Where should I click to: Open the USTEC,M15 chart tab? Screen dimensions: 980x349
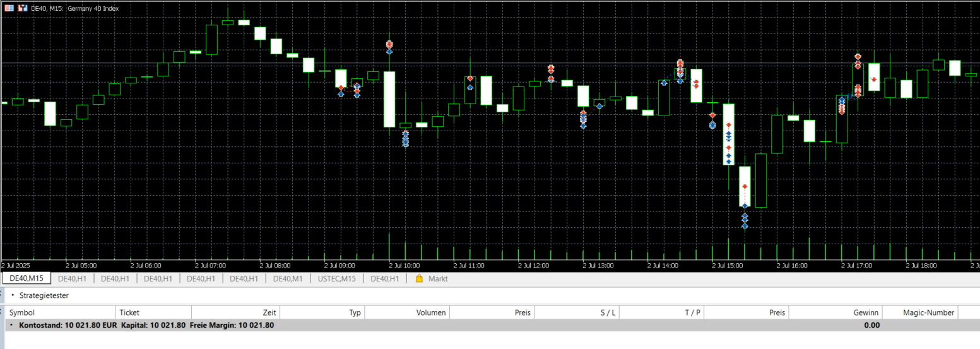pos(336,278)
